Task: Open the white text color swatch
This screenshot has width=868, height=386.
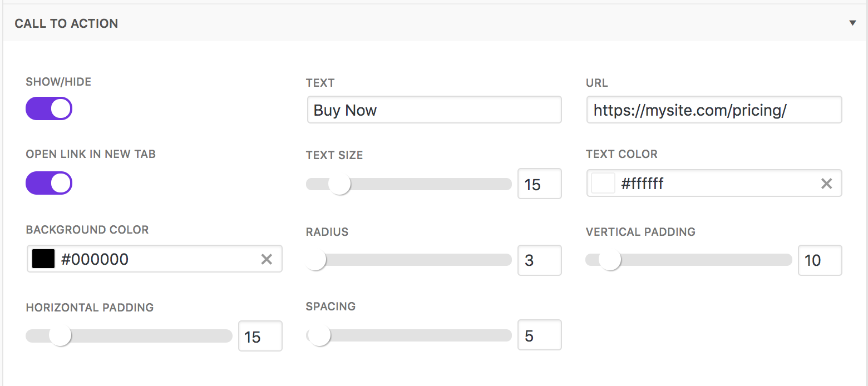Action: pyautogui.click(x=603, y=184)
